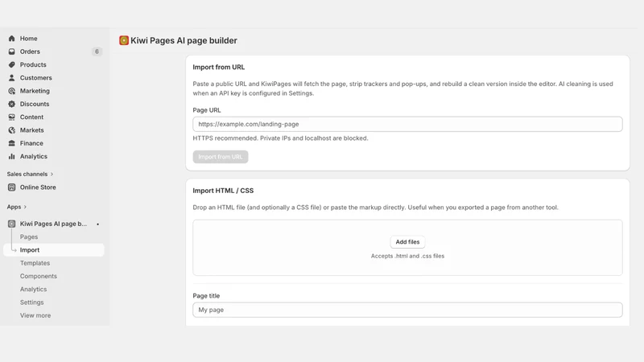Open Kiwi Pages AI page builder app entry
Screen dimensions: 644x362
click(x=54, y=224)
